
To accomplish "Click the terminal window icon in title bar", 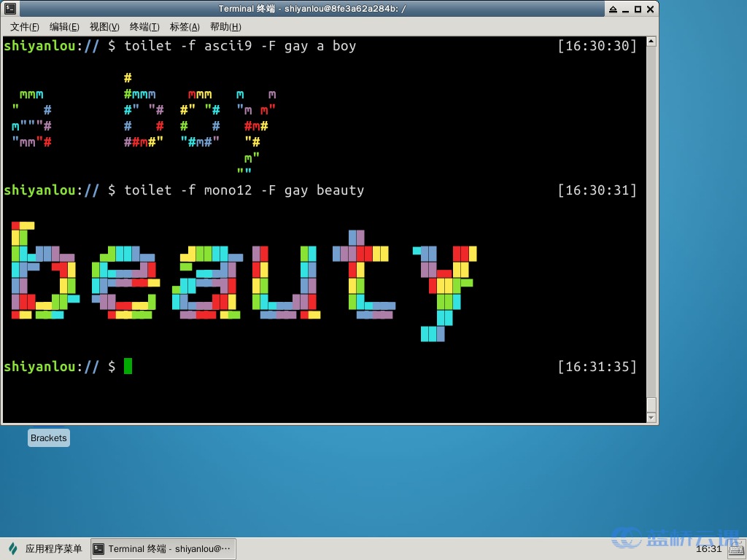I will click(10, 9).
